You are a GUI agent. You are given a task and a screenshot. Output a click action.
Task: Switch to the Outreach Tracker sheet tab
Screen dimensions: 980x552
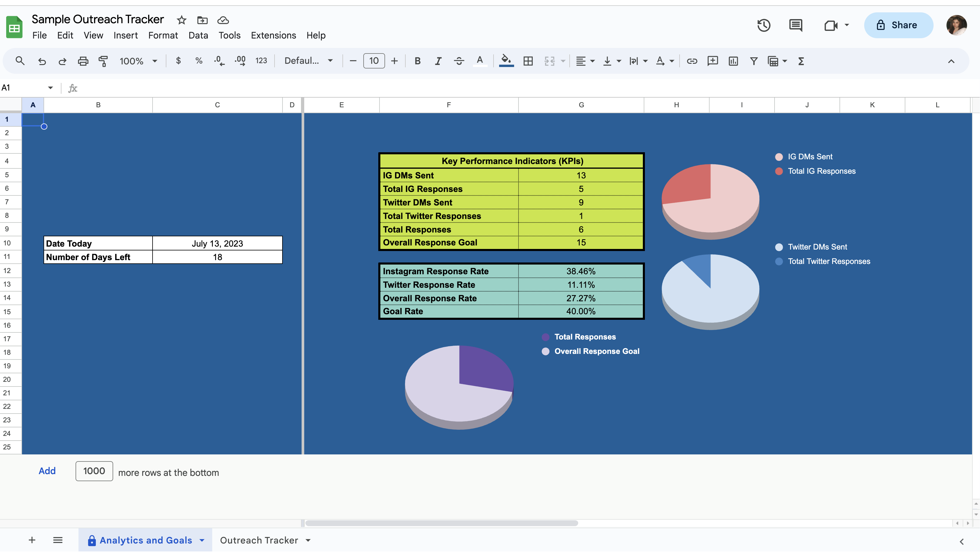point(259,540)
